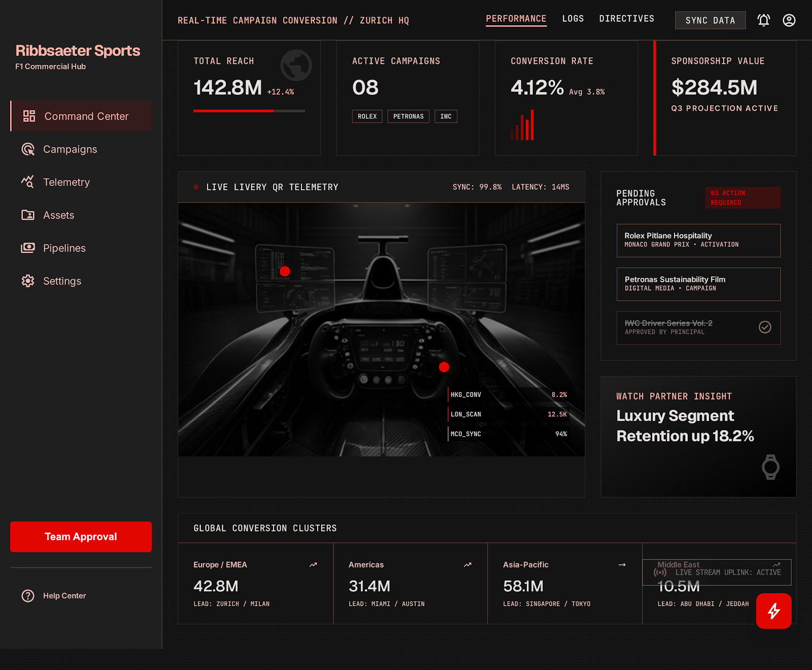Open the Europe / EMEA cluster card
Viewport: 812px width, 670px height.
click(255, 584)
